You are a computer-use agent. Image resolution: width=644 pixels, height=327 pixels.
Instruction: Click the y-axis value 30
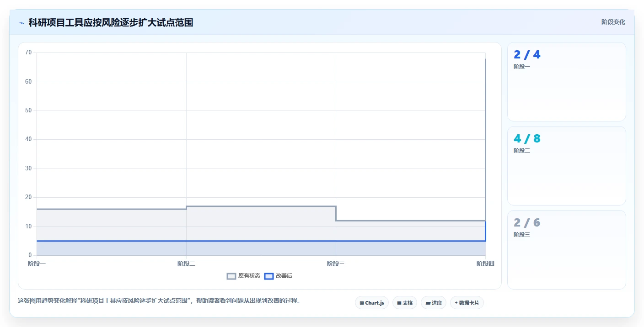pyautogui.click(x=28, y=169)
